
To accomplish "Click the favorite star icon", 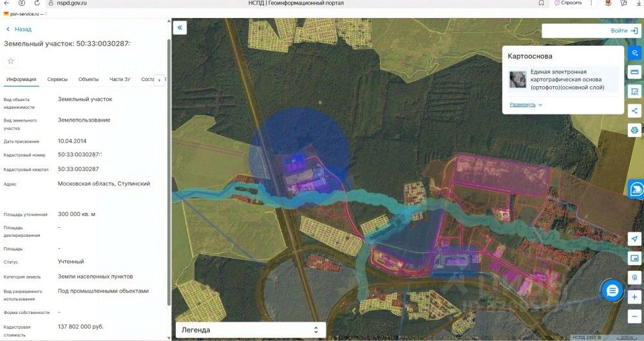I will (11, 61).
